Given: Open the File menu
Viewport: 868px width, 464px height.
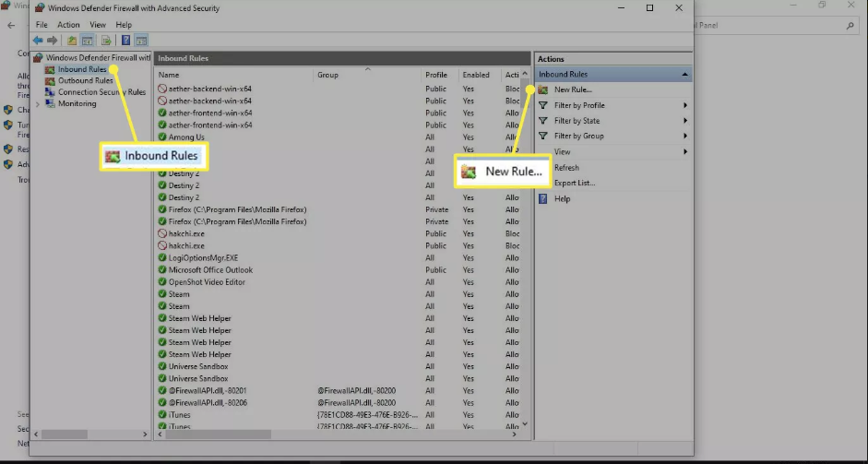Looking at the screenshot, I should click(42, 25).
